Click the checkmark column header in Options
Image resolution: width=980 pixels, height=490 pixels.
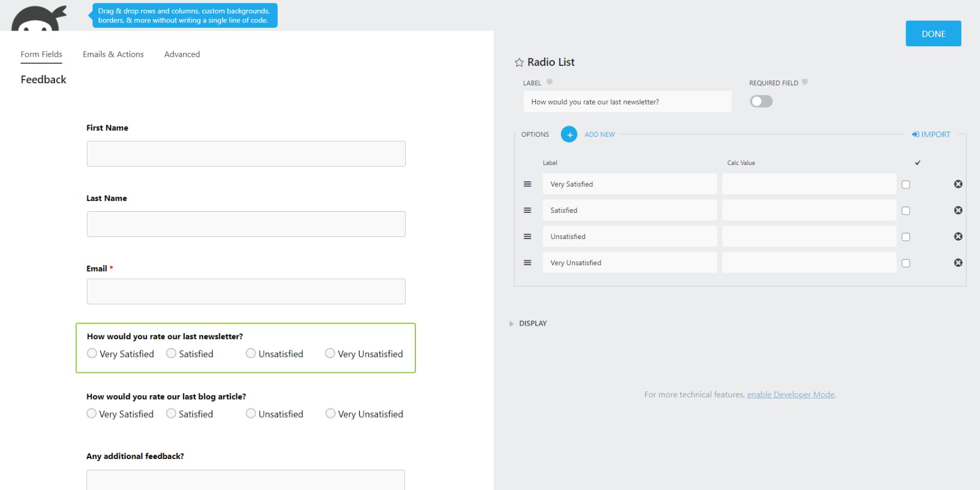[x=917, y=162]
